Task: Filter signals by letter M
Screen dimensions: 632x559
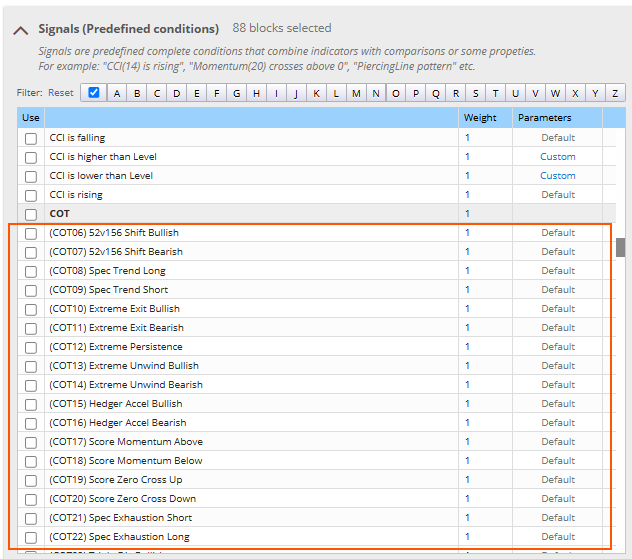Action: 356,94
